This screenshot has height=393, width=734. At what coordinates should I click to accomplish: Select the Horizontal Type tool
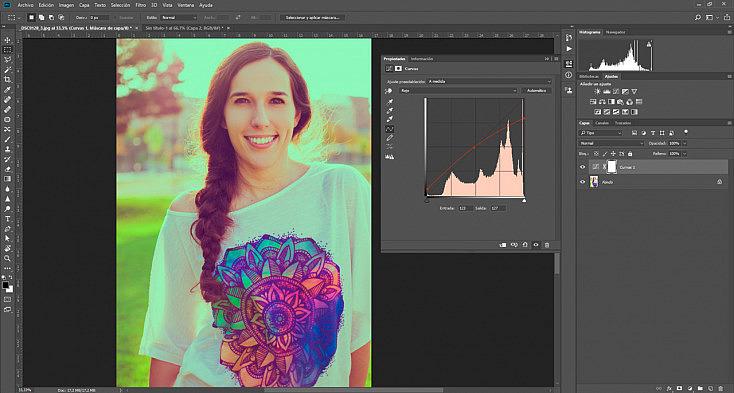click(7, 219)
